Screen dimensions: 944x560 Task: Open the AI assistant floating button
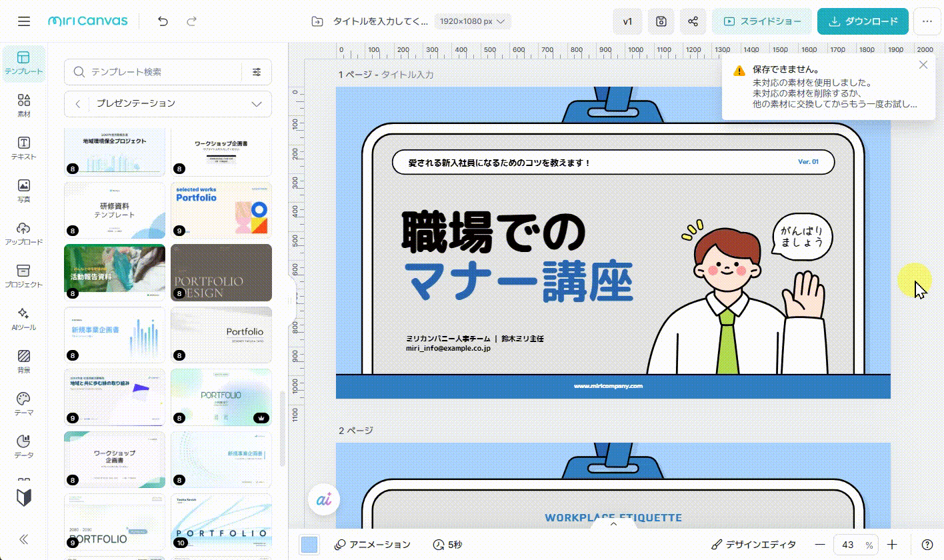pyautogui.click(x=324, y=499)
